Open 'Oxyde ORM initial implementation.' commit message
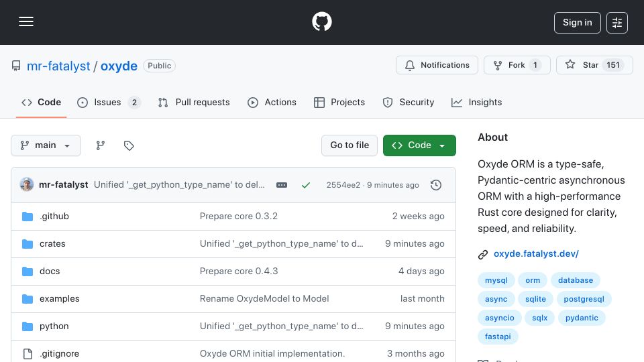This screenshot has height=362, width=644. (x=272, y=354)
